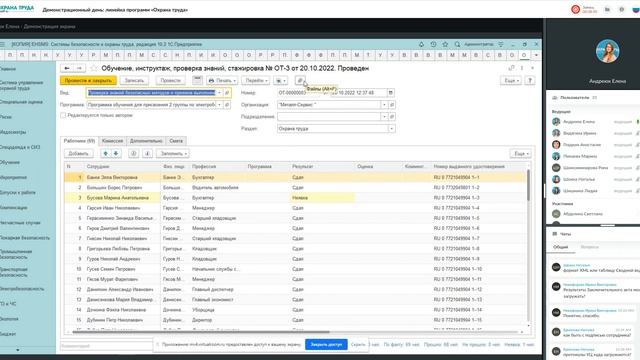
Task: Open the 1C main menu hamburger icon
Action: 2,44
